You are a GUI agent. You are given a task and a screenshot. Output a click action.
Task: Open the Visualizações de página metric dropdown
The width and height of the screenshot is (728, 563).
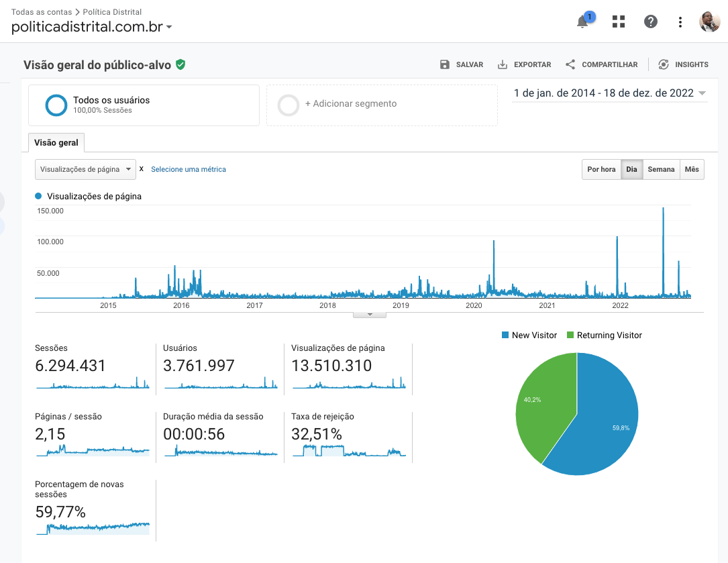click(x=85, y=170)
